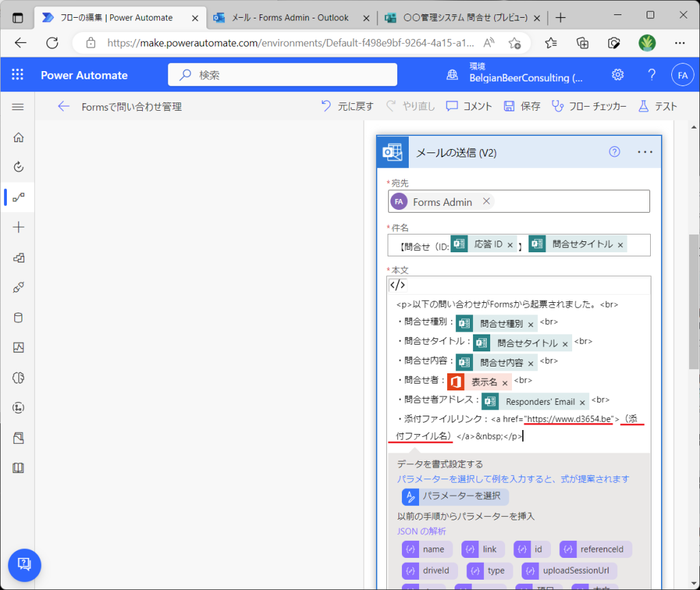Open the メールの送信 (V2) ellipsis menu
The image size is (700, 590).
coord(645,152)
